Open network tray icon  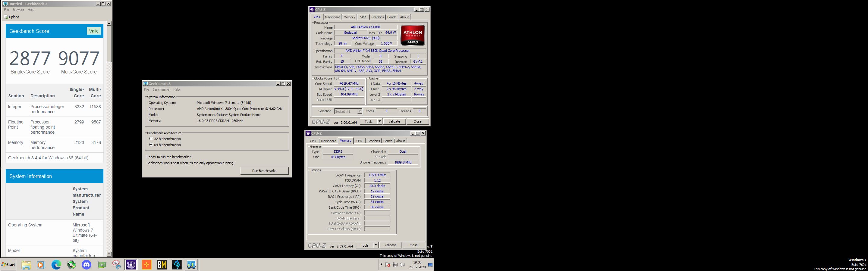395,265
